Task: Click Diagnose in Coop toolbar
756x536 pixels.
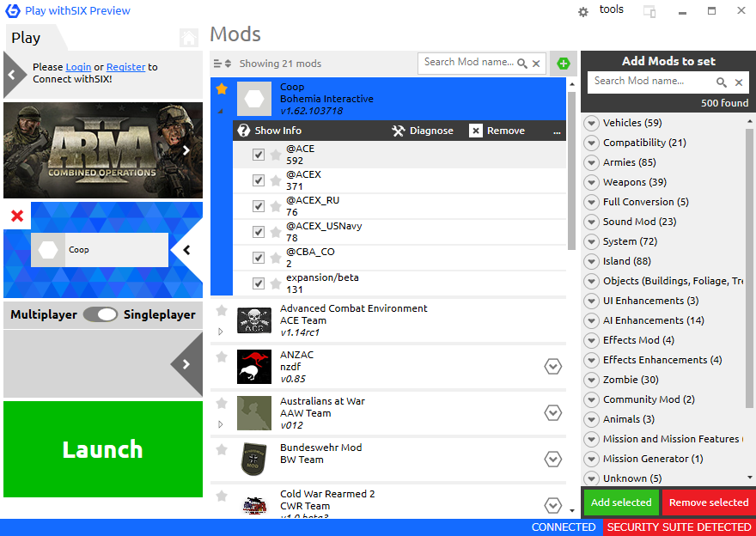Action: tap(423, 131)
